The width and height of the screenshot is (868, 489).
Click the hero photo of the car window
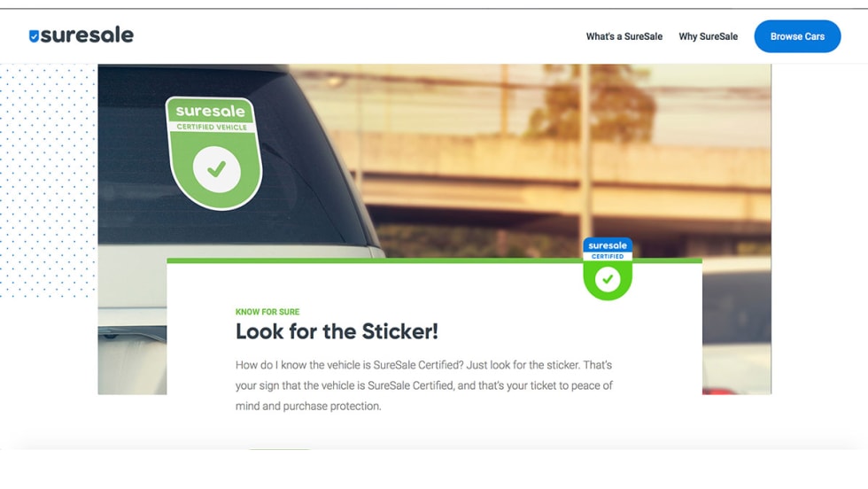[x=435, y=160]
